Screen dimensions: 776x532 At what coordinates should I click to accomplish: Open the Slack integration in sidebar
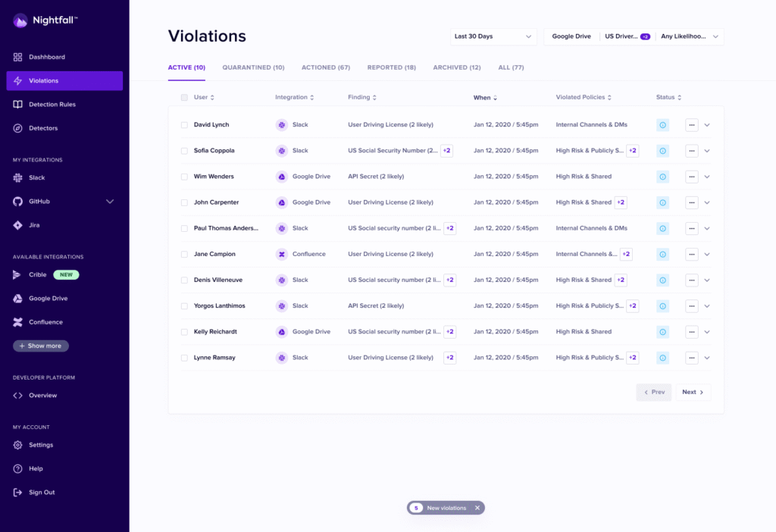point(36,177)
